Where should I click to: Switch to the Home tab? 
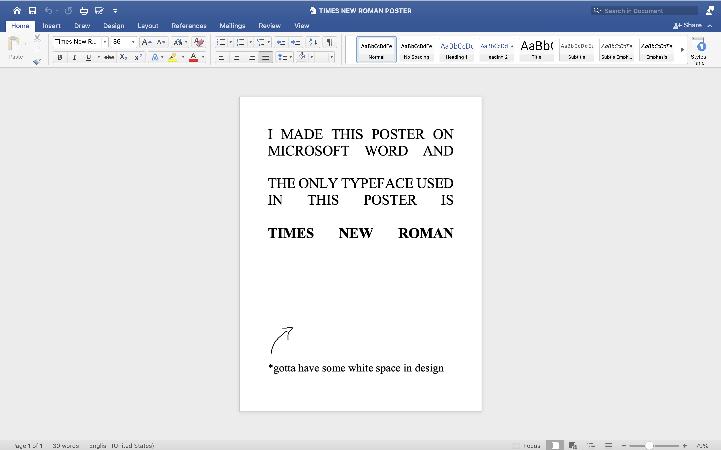coord(20,26)
